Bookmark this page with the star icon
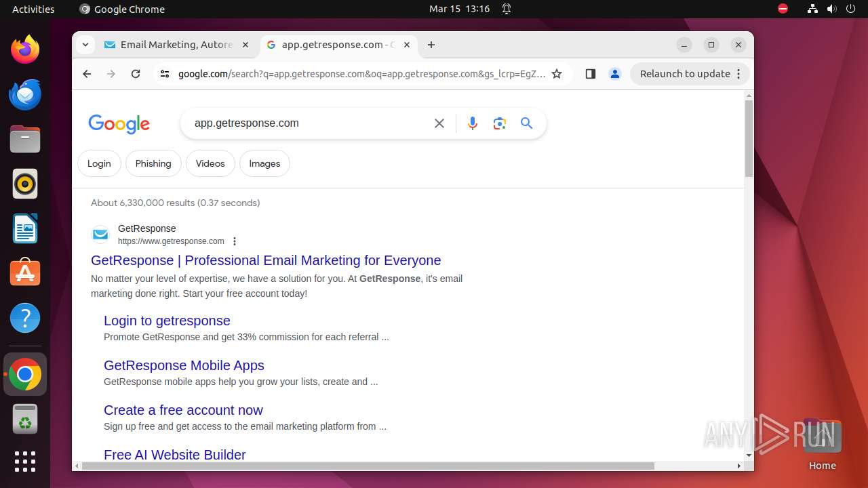 [557, 74]
